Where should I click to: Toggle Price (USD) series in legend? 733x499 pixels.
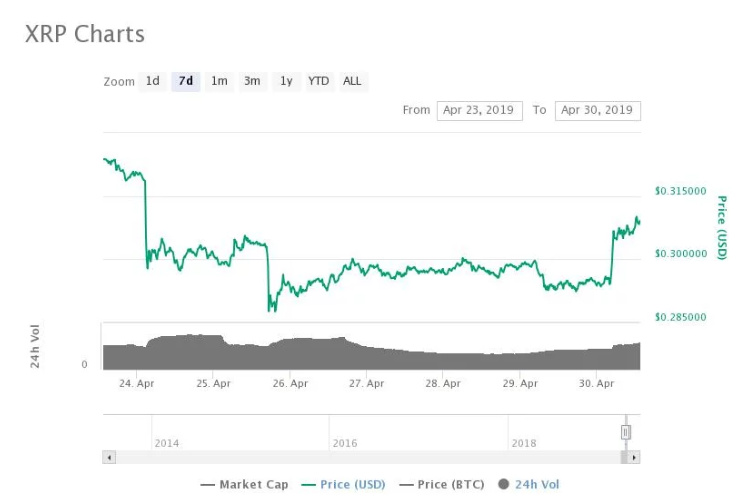(x=344, y=485)
